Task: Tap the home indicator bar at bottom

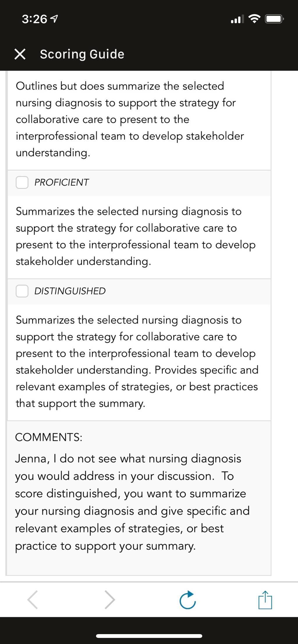Action: pyautogui.click(x=149, y=636)
